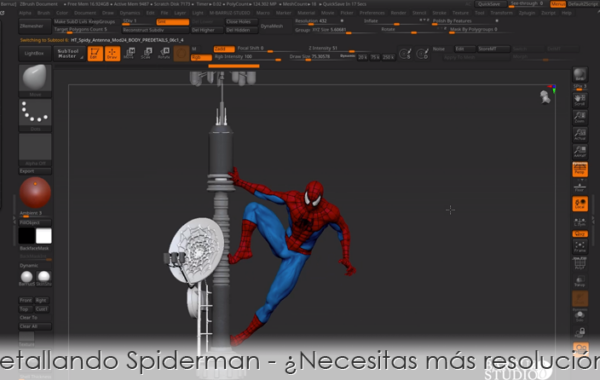Screen dimensions: 600x380
Task: Toggle the XYZ rotation button
Action: point(580,234)
